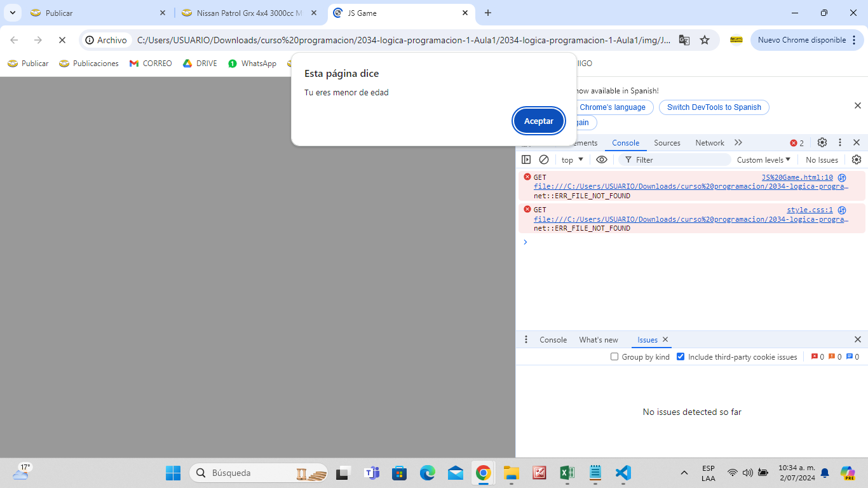
Task: Click the Aceptar button in the alert
Action: point(538,121)
